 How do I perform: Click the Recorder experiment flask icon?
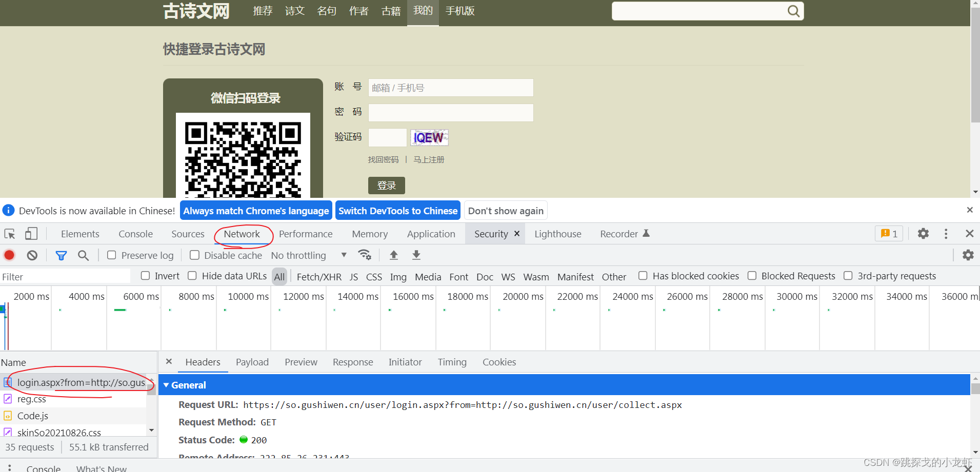pyautogui.click(x=646, y=234)
